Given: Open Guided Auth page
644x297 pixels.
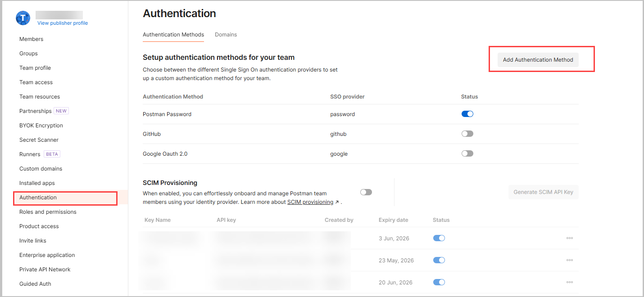Looking at the screenshot, I should (35, 284).
